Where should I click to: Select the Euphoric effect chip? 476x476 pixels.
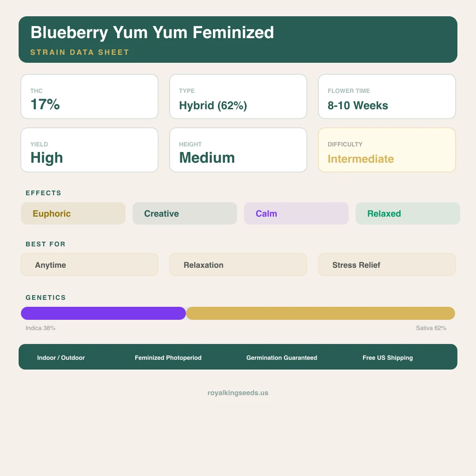coord(73,214)
